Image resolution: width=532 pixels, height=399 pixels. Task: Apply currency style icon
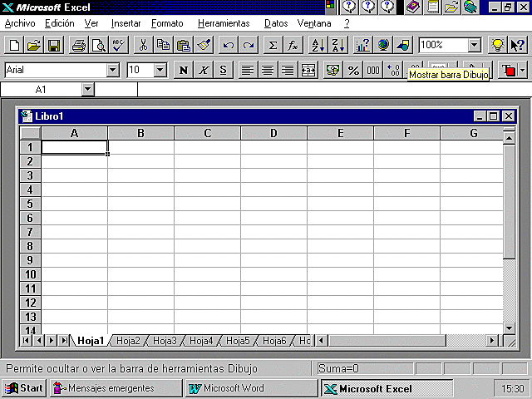[333, 70]
